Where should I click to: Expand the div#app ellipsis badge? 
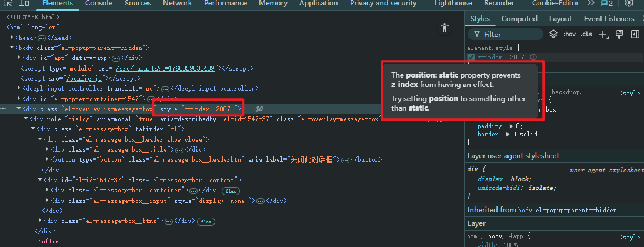tap(116, 58)
